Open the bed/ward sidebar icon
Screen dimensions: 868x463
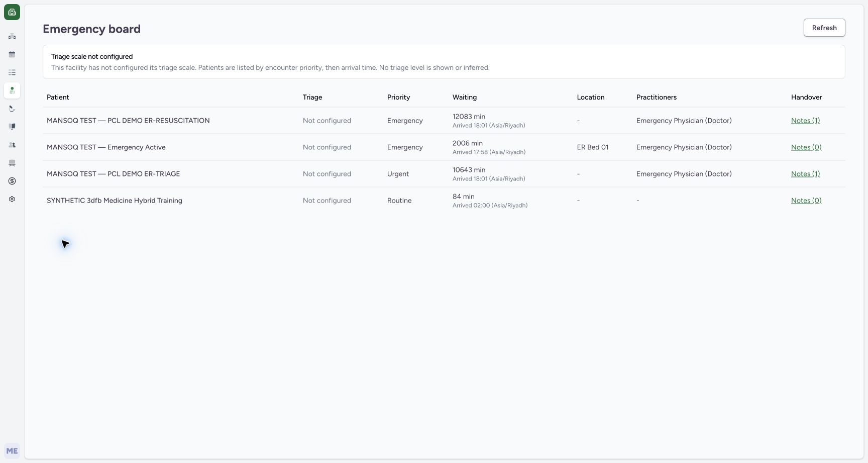[x=12, y=163]
